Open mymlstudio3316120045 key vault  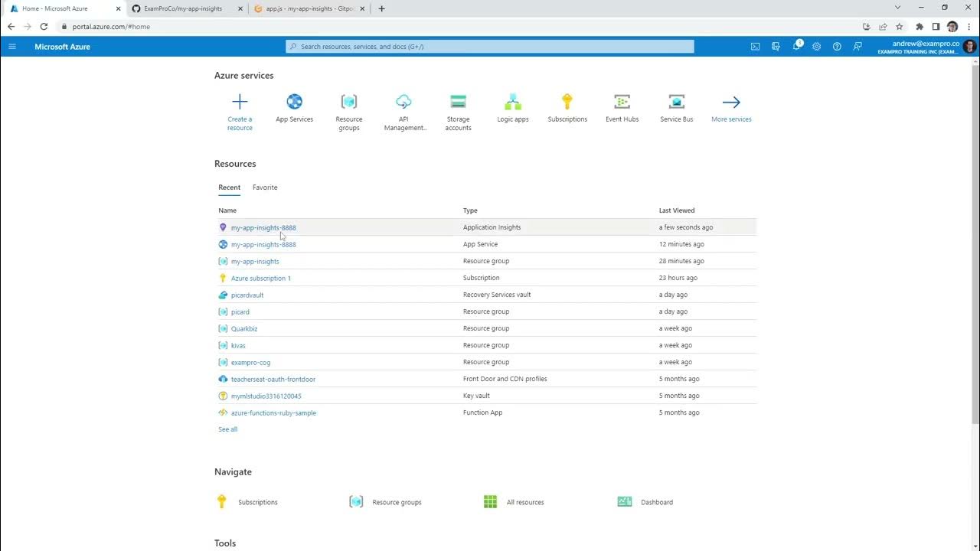266,396
